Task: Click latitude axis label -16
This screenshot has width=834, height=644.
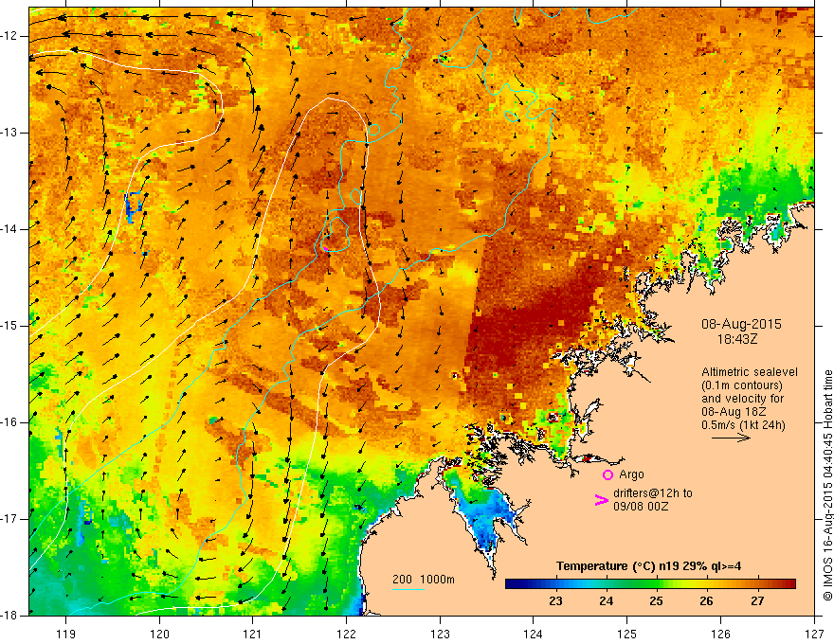Action: coord(9,422)
